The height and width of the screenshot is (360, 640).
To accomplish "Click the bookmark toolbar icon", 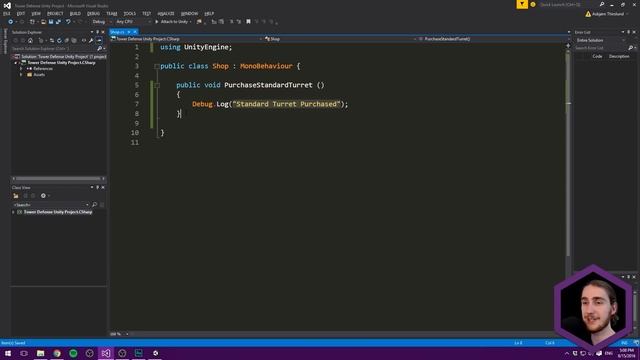I will 248,22.
